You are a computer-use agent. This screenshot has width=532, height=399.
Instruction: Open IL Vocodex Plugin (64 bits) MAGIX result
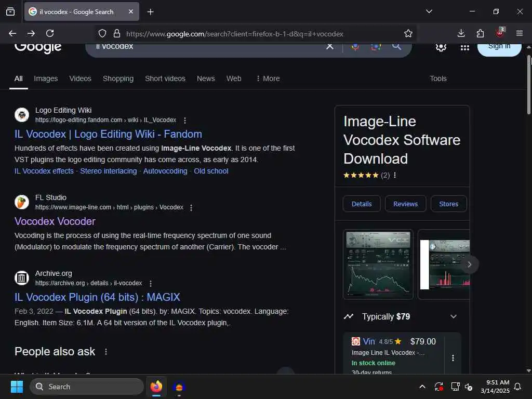coord(97,297)
